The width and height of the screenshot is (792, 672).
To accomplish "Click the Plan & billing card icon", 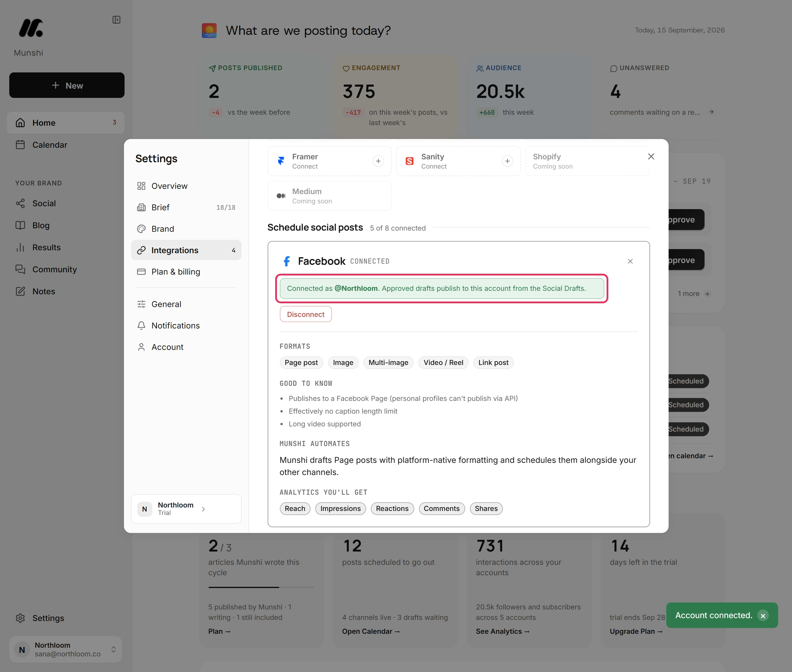I will tap(141, 272).
